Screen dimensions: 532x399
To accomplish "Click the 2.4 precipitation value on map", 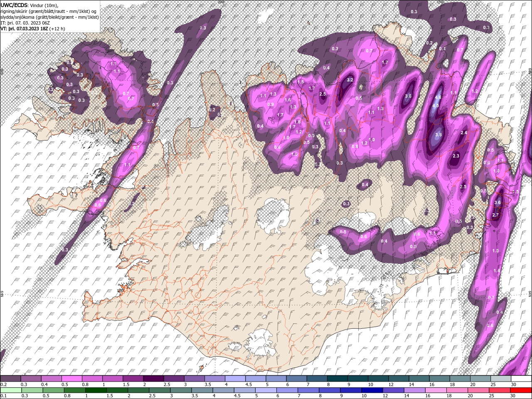I will tap(464, 133).
